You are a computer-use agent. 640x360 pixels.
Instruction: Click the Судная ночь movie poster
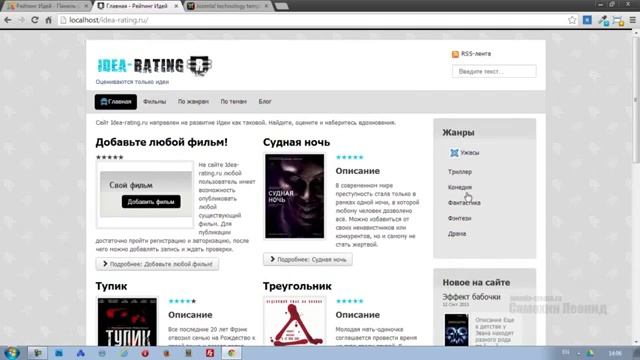(x=294, y=196)
